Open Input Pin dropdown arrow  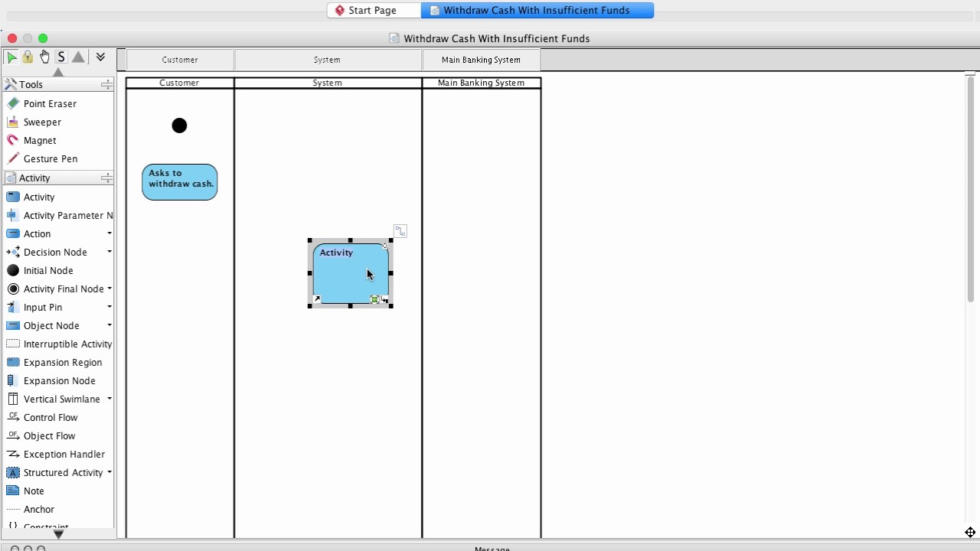[x=109, y=307]
